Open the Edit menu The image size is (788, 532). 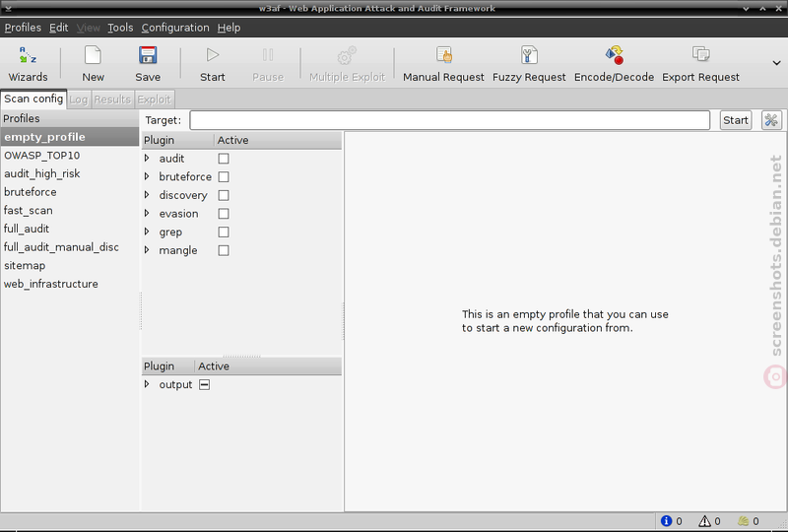pos(58,28)
